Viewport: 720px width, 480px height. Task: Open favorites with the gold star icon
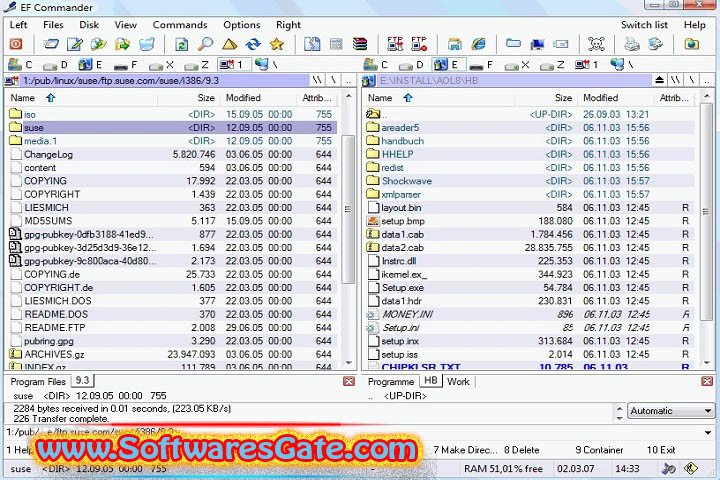(x=277, y=44)
